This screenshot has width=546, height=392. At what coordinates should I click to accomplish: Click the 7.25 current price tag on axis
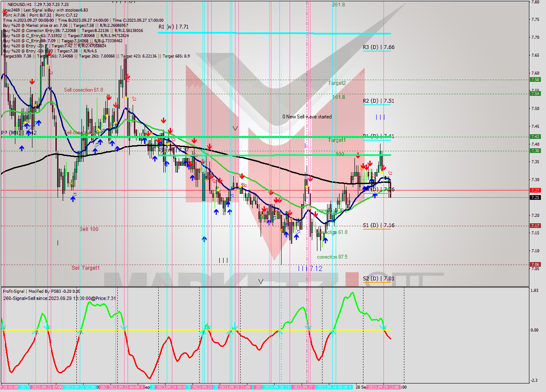click(535, 197)
